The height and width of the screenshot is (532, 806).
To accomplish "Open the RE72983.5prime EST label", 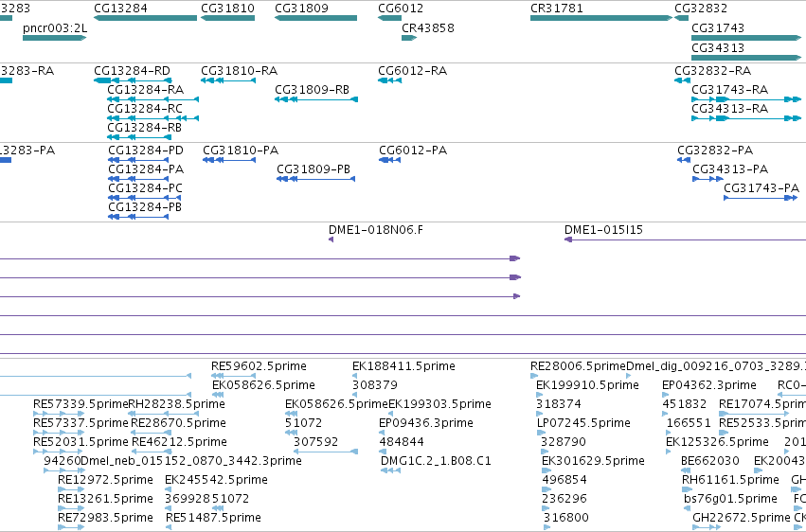I will (x=105, y=518).
